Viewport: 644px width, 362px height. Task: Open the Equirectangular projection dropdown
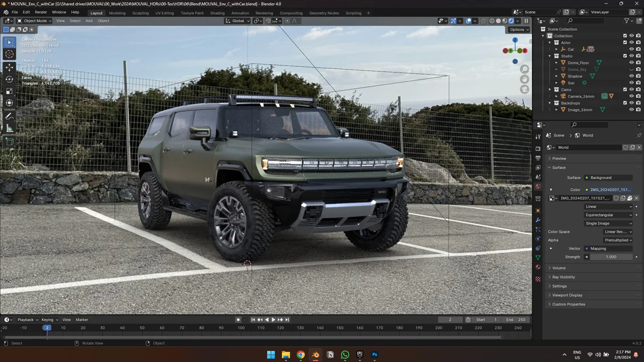coord(609,215)
